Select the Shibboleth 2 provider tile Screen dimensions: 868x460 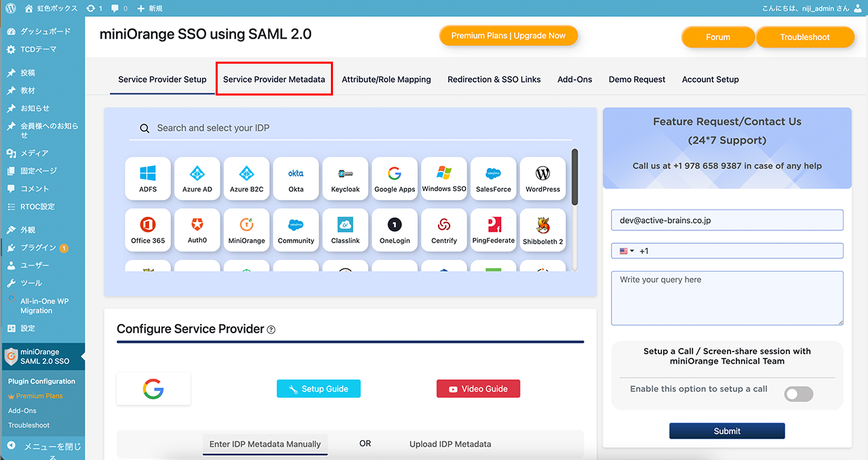tap(543, 230)
